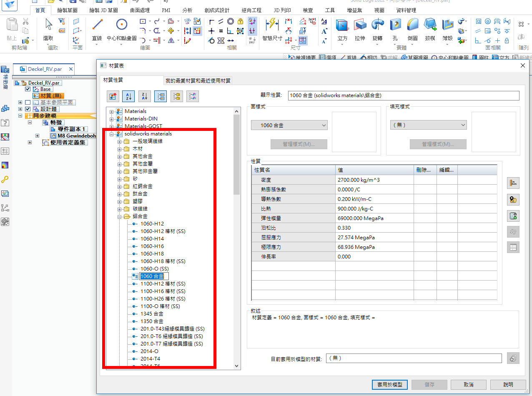Click the folder-tree view icon in dialog toolbar
This screenshot has width=532, height=396.
pyautogui.click(x=176, y=96)
